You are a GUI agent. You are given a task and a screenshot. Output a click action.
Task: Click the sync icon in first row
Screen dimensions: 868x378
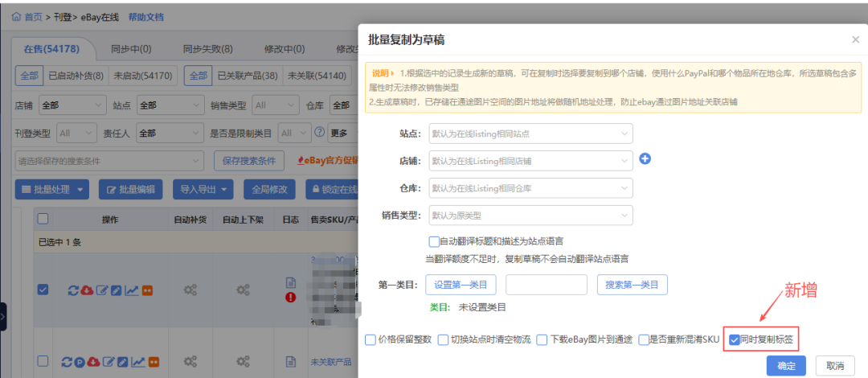[73, 290]
